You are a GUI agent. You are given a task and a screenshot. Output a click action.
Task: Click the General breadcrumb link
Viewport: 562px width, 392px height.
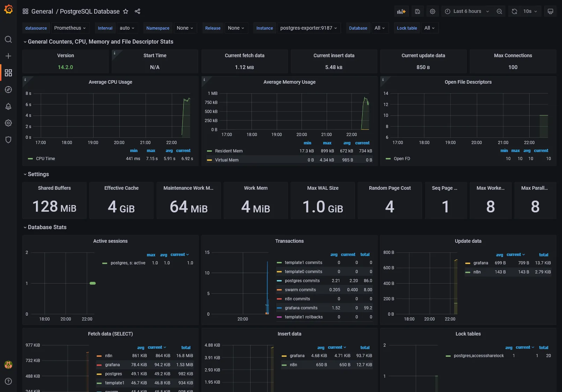[42, 11]
